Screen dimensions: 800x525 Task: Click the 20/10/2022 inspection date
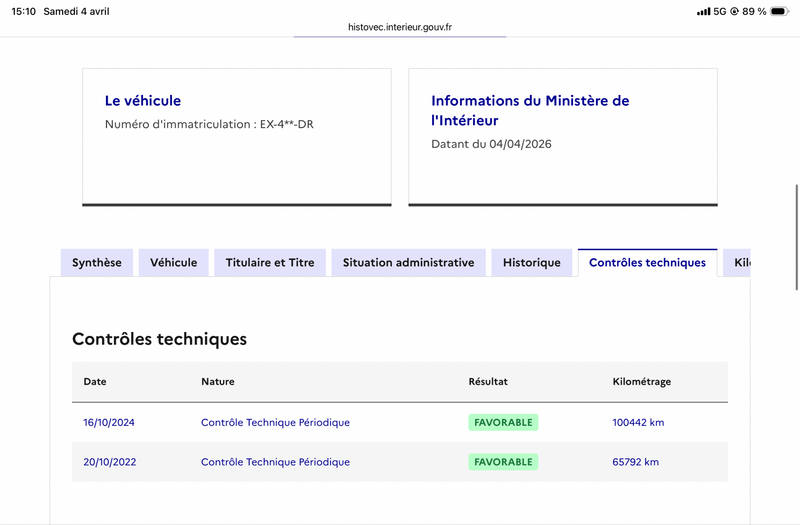point(109,462)
